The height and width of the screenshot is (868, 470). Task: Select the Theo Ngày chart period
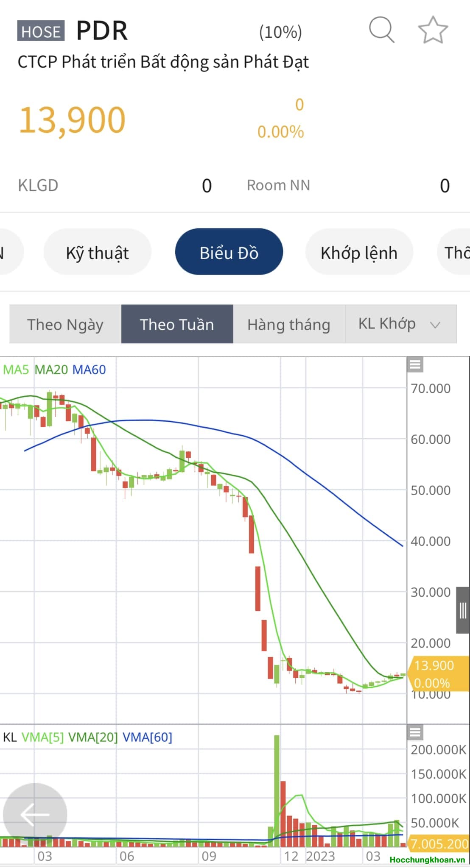(x=65, y=324)
